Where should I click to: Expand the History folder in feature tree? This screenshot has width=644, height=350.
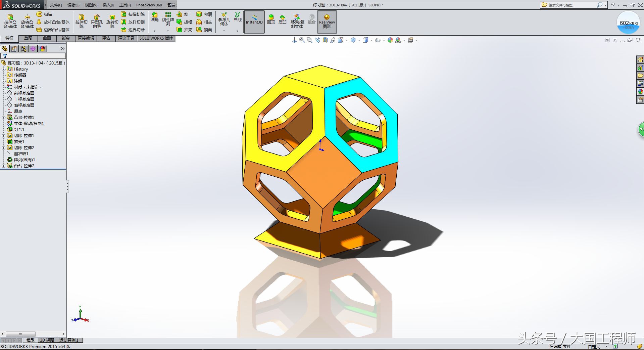3,69
